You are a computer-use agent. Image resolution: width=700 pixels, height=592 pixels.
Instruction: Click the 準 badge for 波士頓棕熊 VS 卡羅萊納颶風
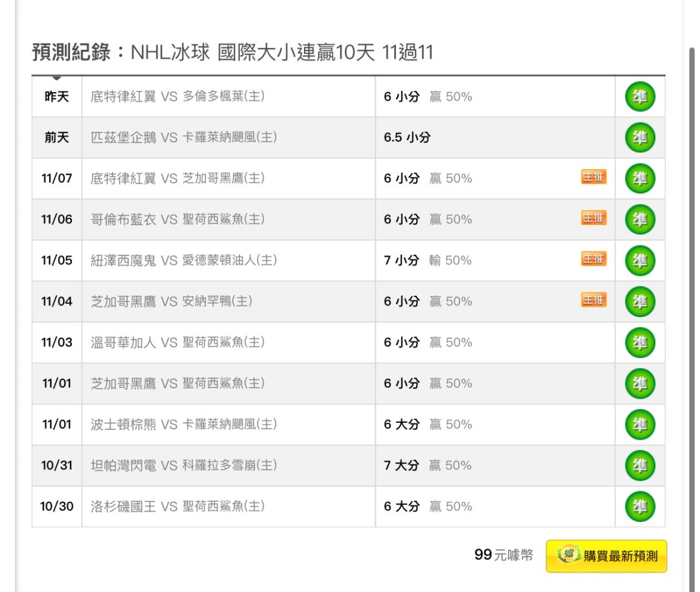(x=640, y=425)
